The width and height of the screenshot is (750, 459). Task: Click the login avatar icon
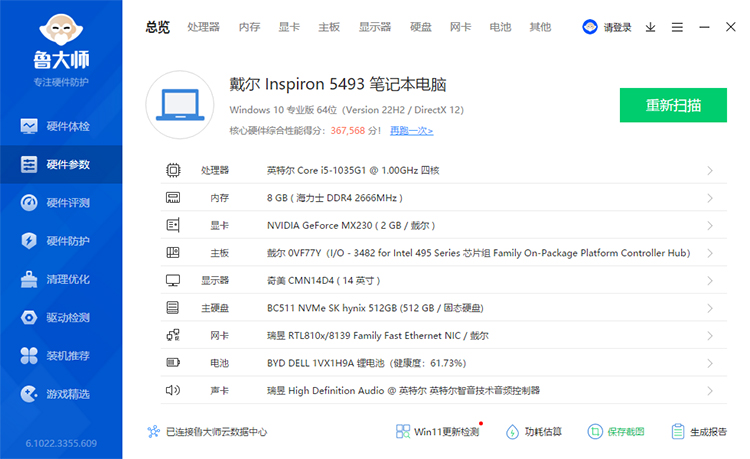(x=590, y=27)
